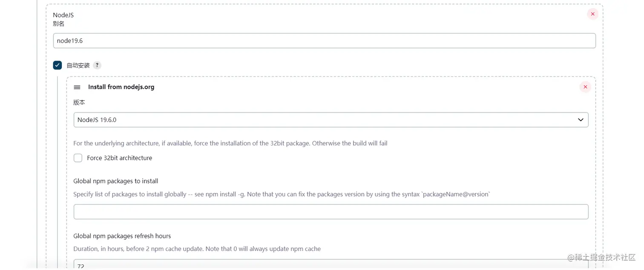The image size is (644, 270).
Task: Click the delete icon inside the dashed installer box
Action: tap(585, 87)
